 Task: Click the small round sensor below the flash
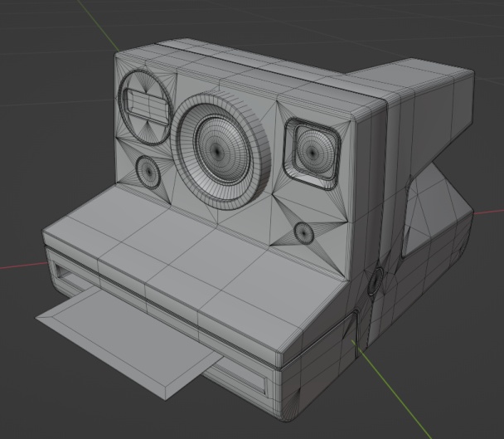click(x=148, y=172)
